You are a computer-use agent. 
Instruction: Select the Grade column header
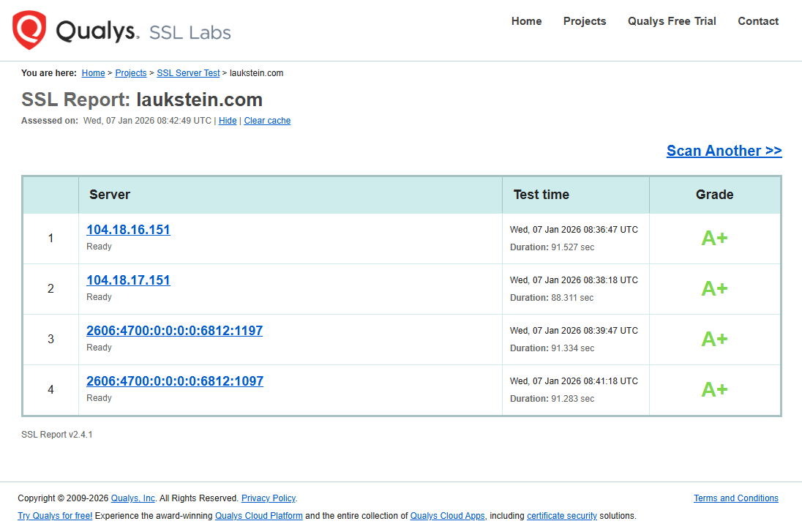[x=714, y=195]
